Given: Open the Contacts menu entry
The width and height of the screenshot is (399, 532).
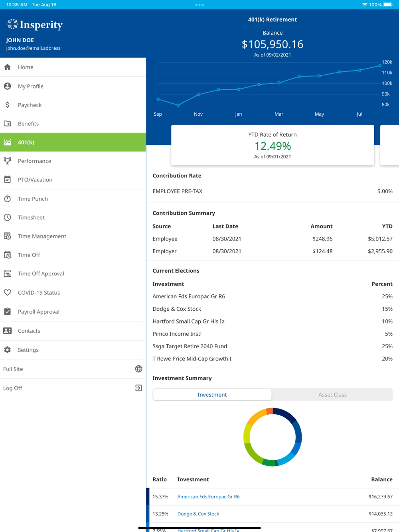Looking at the screenshot, I should (73, 331).
